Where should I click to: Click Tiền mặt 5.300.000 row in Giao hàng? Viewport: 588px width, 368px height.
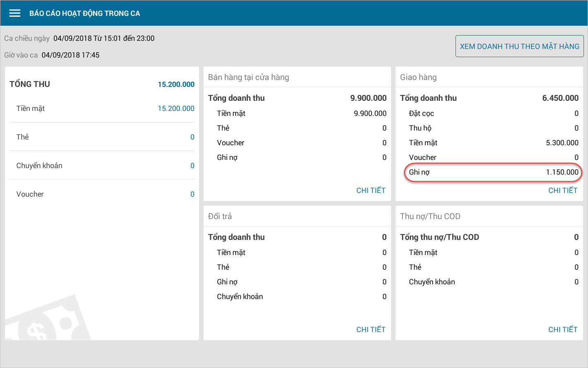(493, 143)
